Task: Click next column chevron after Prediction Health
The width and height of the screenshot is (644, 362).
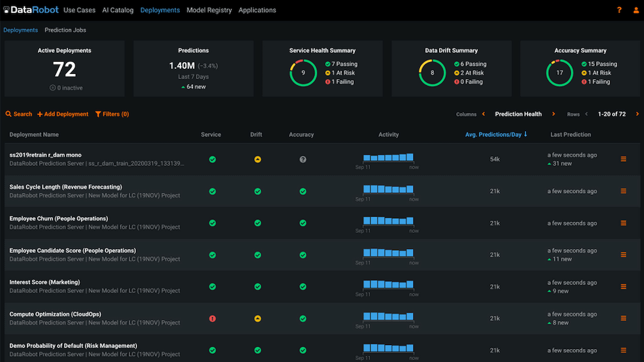Action: click(x=553, y=114)
